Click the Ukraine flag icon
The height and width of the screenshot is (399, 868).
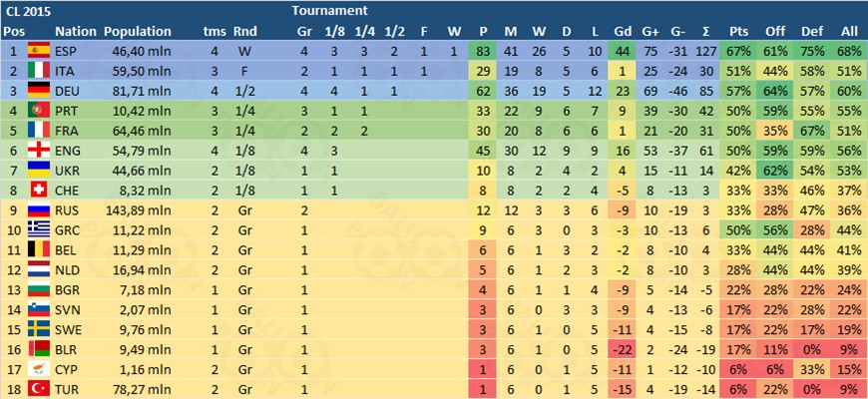coord(40,170)
